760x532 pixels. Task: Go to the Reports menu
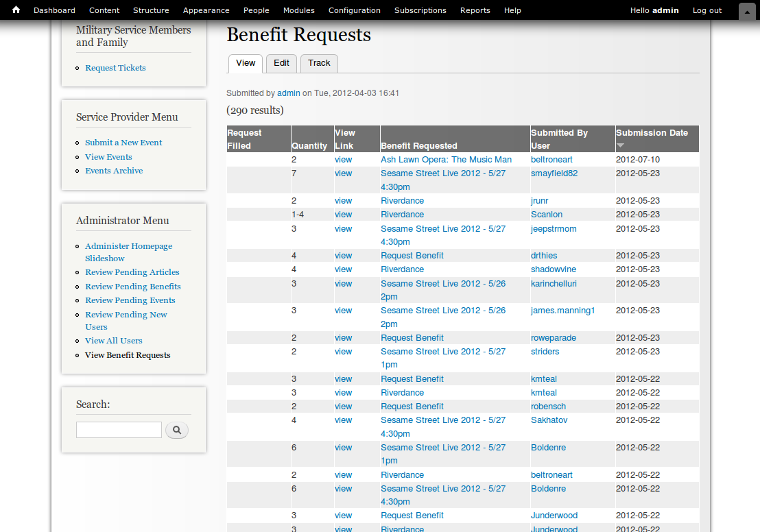click(475, 10)
